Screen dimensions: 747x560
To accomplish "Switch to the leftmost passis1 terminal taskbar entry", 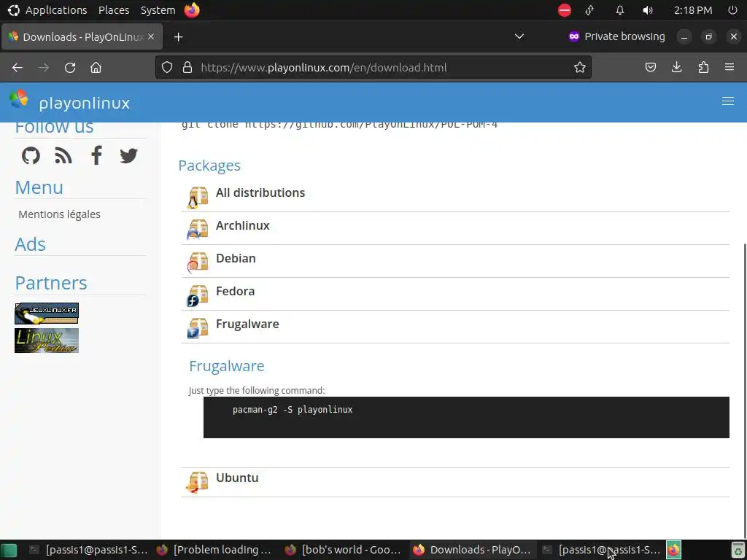I will point(88,550).
